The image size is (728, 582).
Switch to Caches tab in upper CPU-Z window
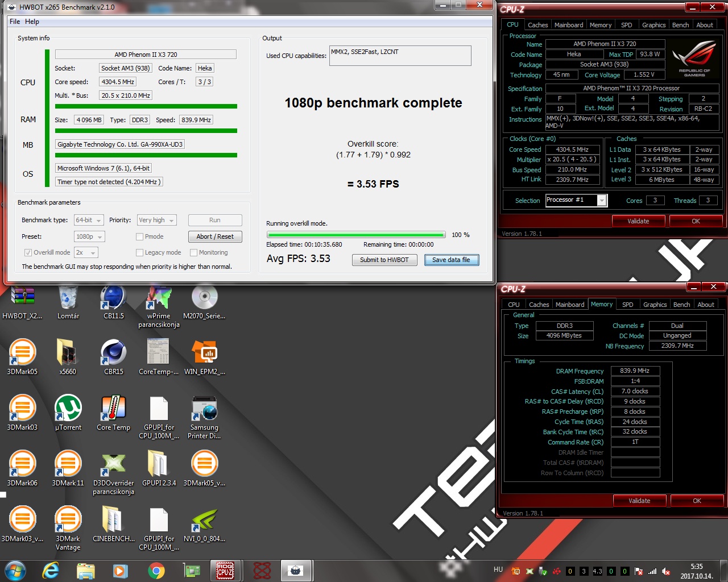537,25
